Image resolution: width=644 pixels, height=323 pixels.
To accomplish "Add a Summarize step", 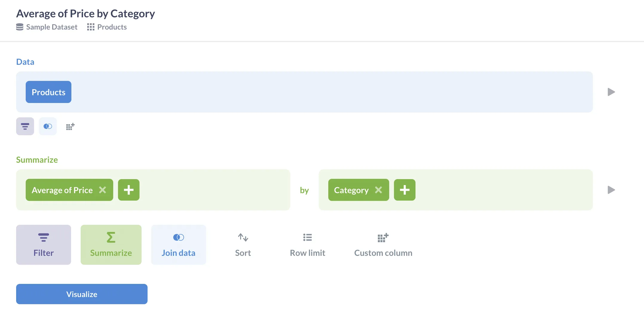I will [x=111, y=245].
